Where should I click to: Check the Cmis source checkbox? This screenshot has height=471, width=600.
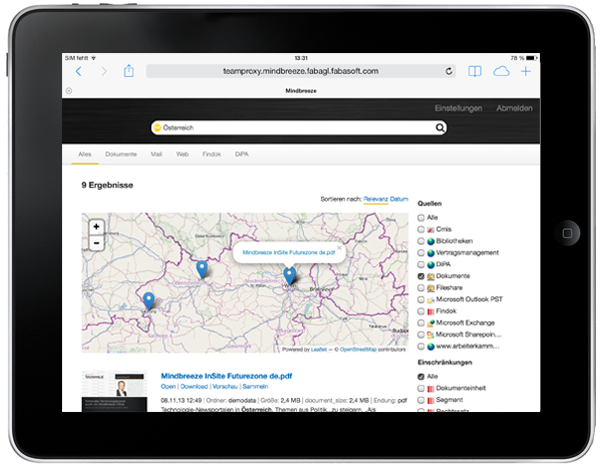pos(421,229)
